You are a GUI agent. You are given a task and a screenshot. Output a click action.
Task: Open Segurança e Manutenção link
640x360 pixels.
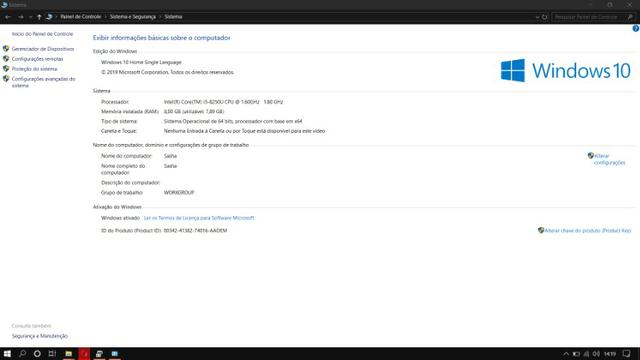point(40,336)
